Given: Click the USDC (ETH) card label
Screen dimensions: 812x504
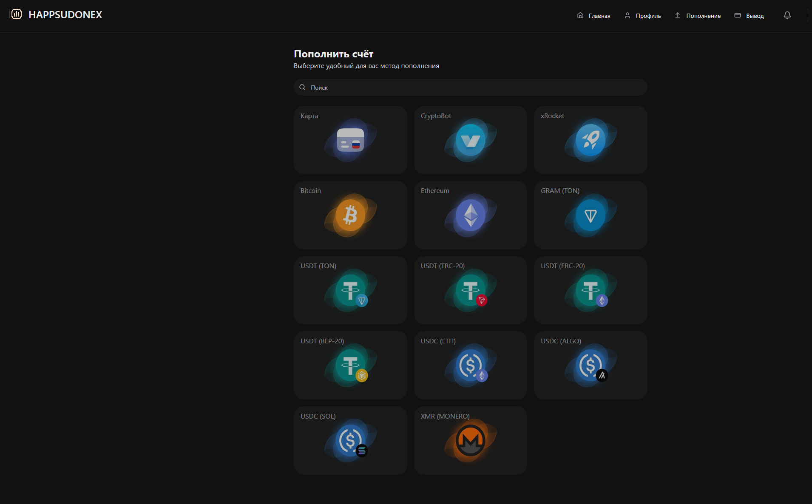Looking at the screenshot, I should tap(438, 341).
